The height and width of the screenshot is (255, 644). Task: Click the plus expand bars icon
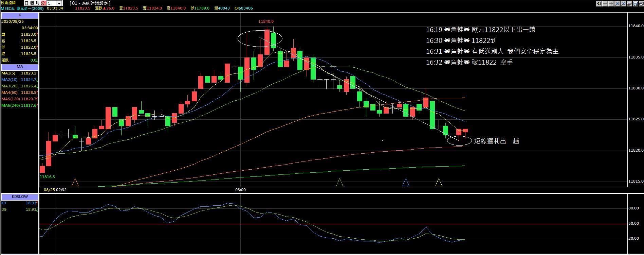point(611,4)
